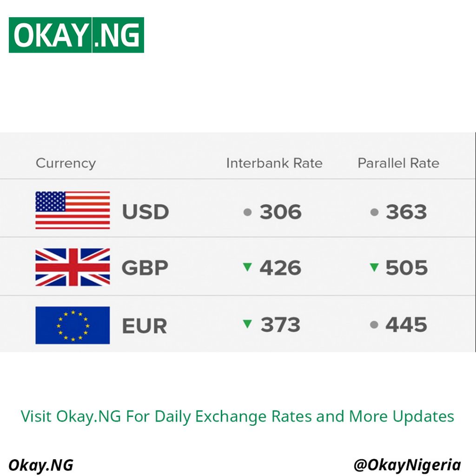The height and width of the screenshot is (476, 476).
Task: Click the GBP parallel rate 505 value
Action: pyautogui.click(x=406, y=268)
